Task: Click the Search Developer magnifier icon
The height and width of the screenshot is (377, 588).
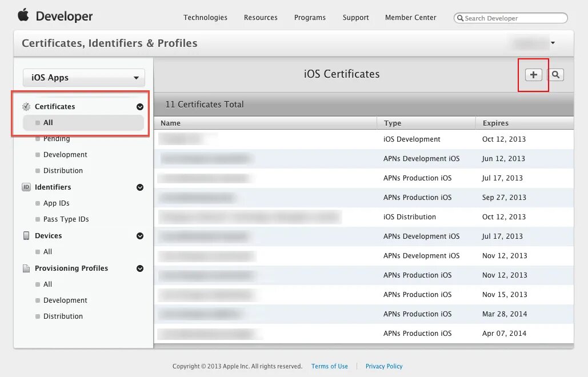Action: 460,18
